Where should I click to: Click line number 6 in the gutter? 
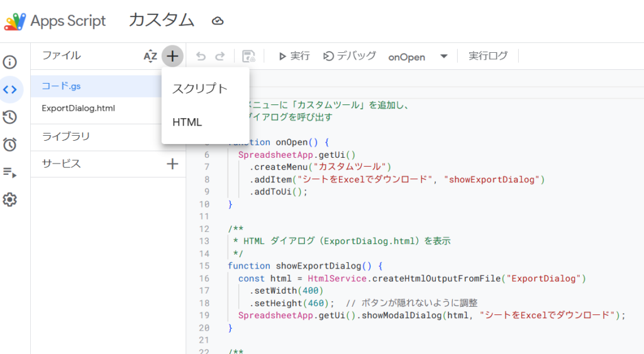tap(207, 155)
